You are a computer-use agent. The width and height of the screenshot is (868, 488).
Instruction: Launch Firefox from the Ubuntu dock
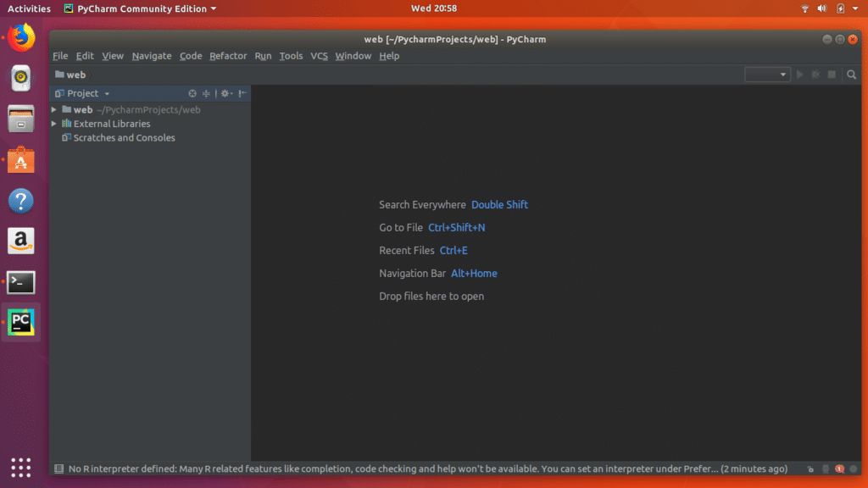point(20,37)
